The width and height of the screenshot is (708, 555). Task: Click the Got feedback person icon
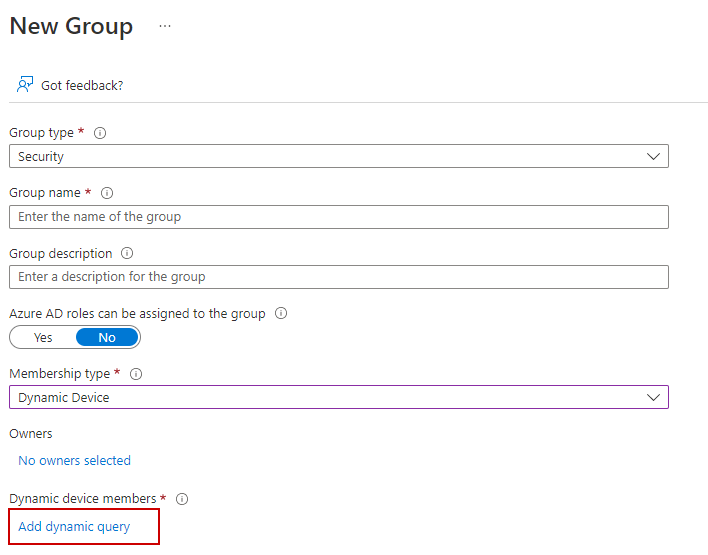coord(25,85)
